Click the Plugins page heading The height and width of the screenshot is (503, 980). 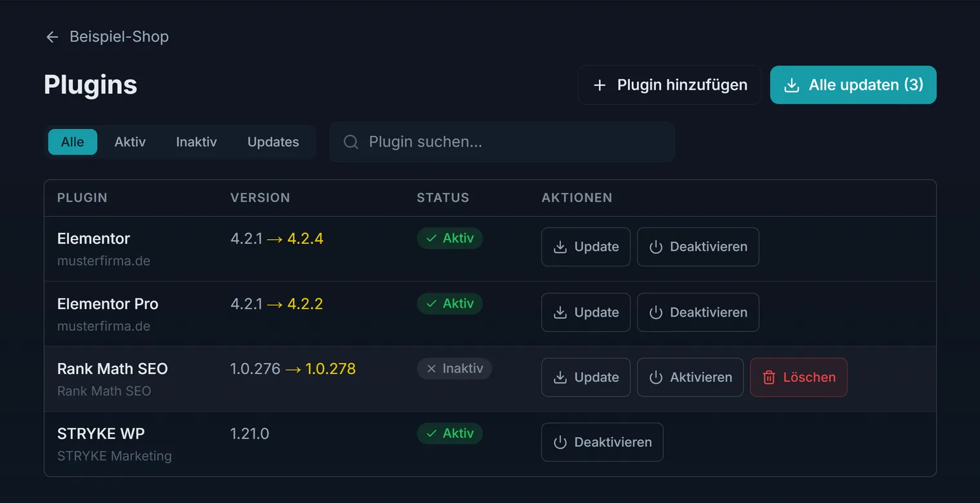coord(91,85)
